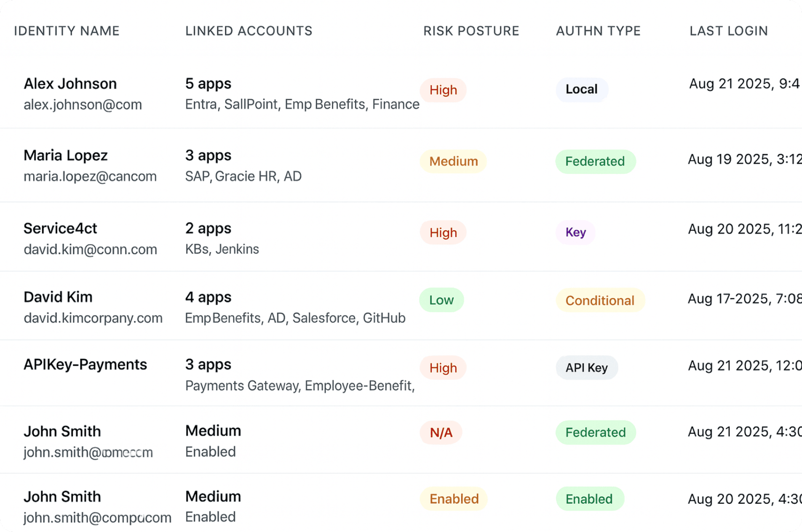The height and width of the screenshot is (532, 802).
Task: Select the APIKey-Payments identity
Action: click(x=85, y=364)
